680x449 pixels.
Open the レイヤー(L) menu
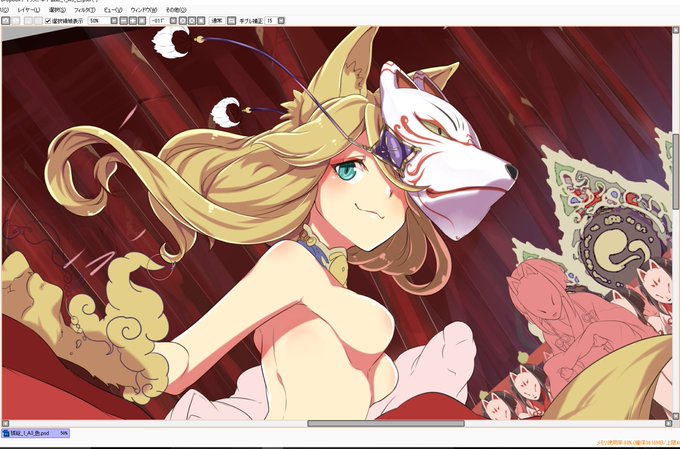pos(29,10)
